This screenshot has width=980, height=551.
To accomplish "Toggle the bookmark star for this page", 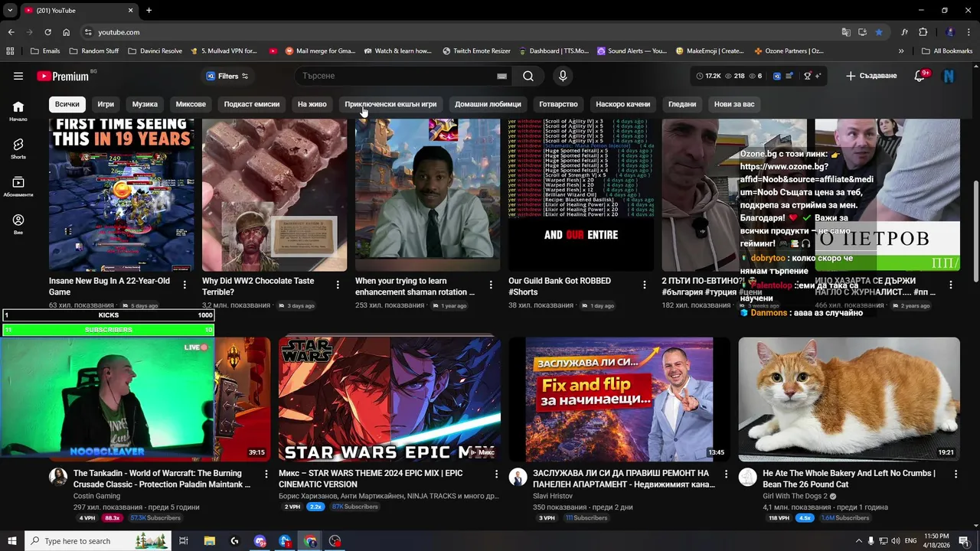I will (x=879, y=32).
